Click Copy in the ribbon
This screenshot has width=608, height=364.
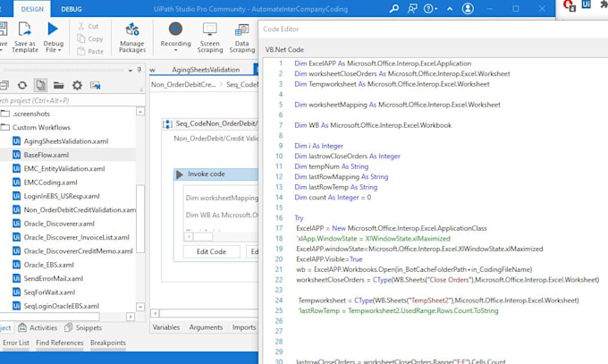[90, 38]
